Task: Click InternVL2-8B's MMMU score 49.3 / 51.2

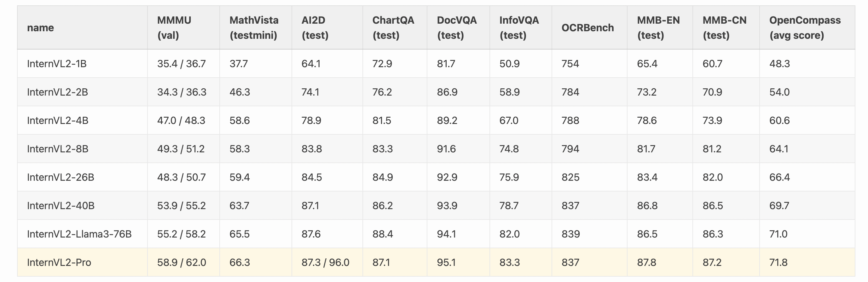Action: pyautogui.click(x=181, y=149)
